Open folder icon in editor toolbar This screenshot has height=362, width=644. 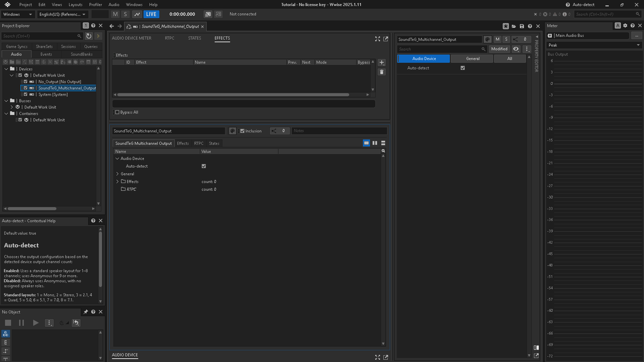pos(514,26)
